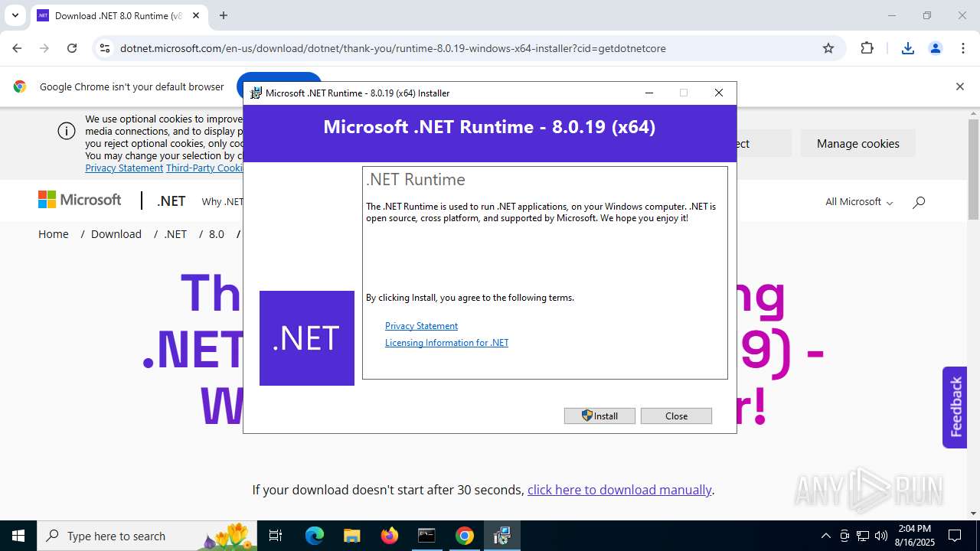Screen dimensions: 980x551
Task: Reload the Chrome page
Action: coord(72,48)
